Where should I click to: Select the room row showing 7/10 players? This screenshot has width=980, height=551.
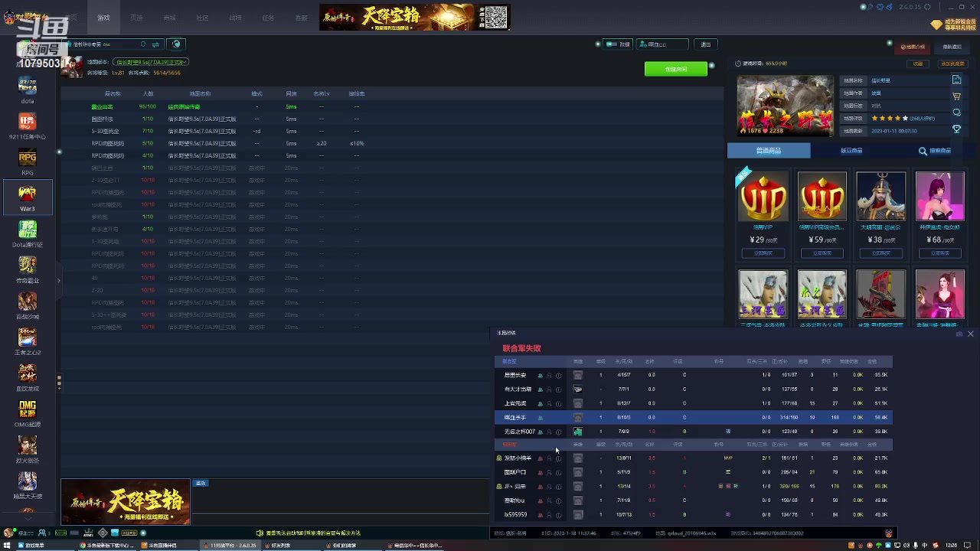point(392,131)
